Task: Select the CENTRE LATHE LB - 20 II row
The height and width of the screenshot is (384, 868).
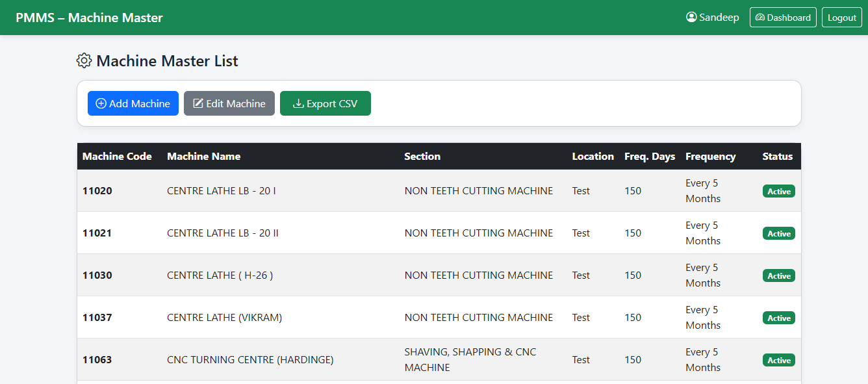Action: click(x=223, y=233)
